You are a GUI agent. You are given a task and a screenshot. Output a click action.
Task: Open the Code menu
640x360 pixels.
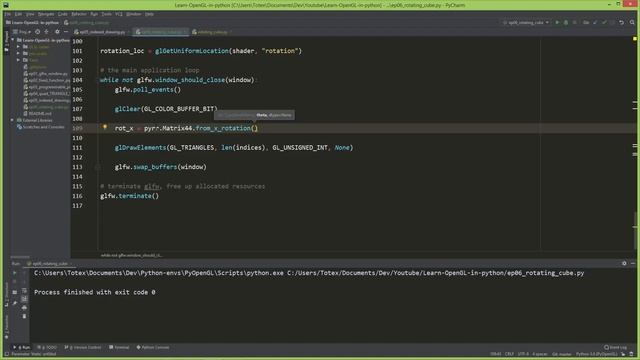[62, 14]
